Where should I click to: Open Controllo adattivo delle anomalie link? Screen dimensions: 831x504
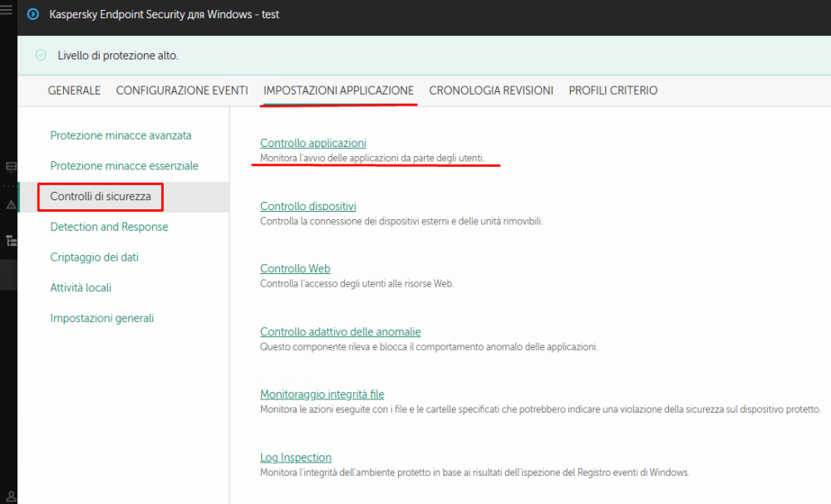click(340, 332)
